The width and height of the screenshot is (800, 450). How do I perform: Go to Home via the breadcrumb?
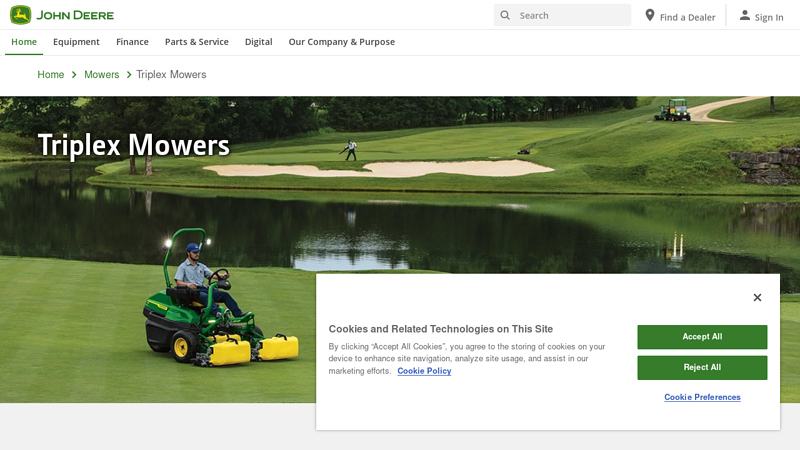point(51,74)
